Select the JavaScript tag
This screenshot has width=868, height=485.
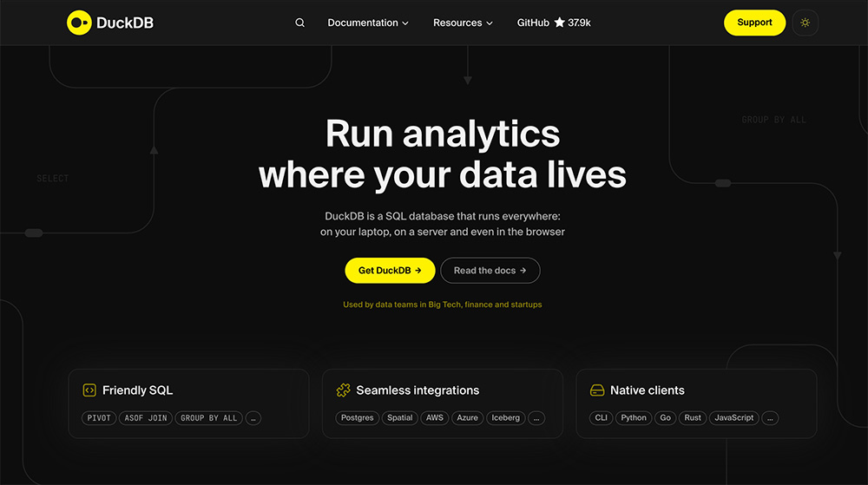tap(734, 418)
